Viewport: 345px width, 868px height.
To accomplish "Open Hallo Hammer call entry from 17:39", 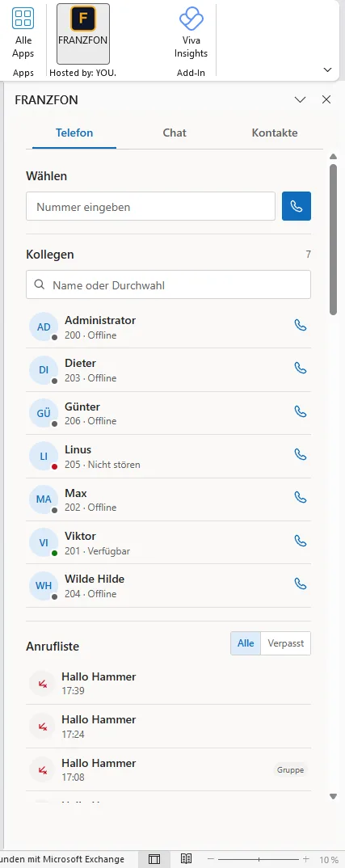I will (168, 683).
